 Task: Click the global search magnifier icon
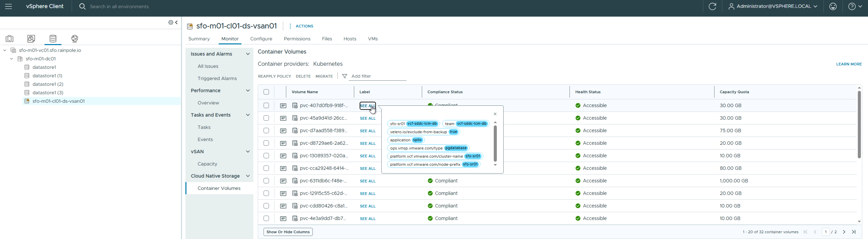(x=82, y=6)
